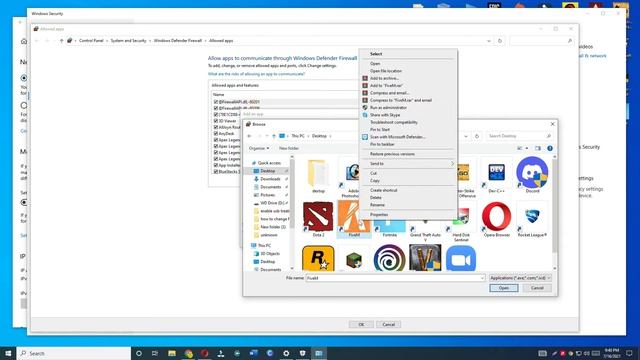
Task: Select 3D Objects under This PC
Action: pos(269,253)
